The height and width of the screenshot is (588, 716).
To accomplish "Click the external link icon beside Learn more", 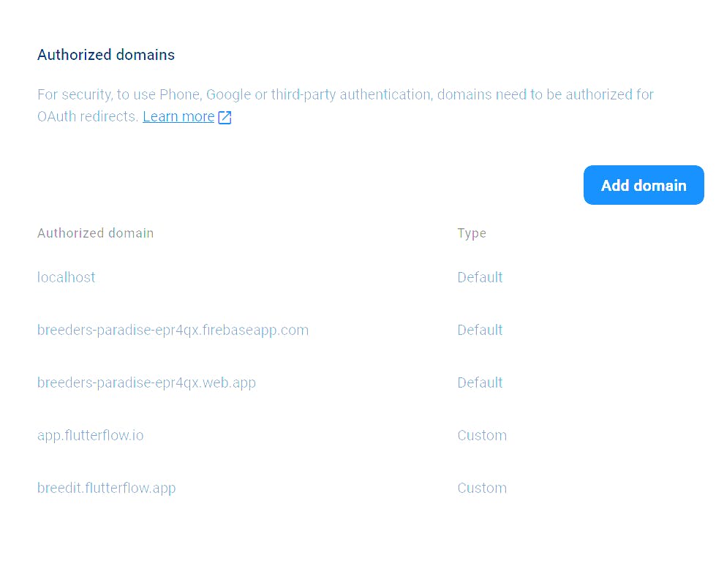I will [x=225, y=117].
